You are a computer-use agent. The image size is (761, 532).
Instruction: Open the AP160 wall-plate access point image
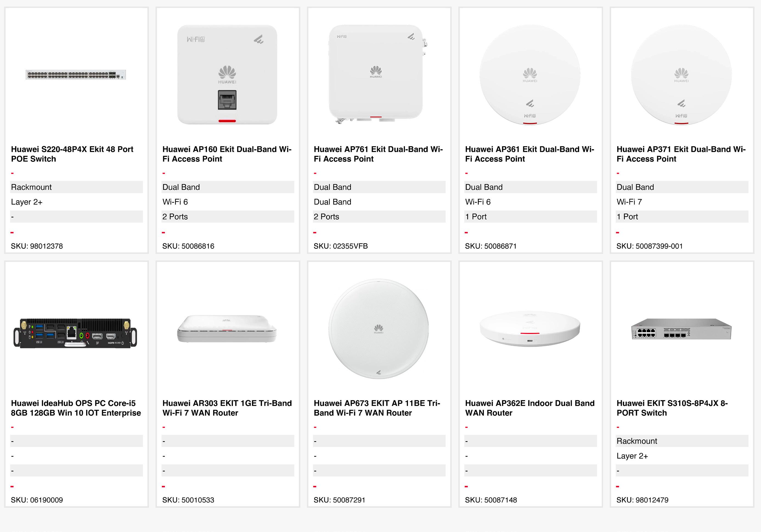pyautogui.click(x=227, y=75)
